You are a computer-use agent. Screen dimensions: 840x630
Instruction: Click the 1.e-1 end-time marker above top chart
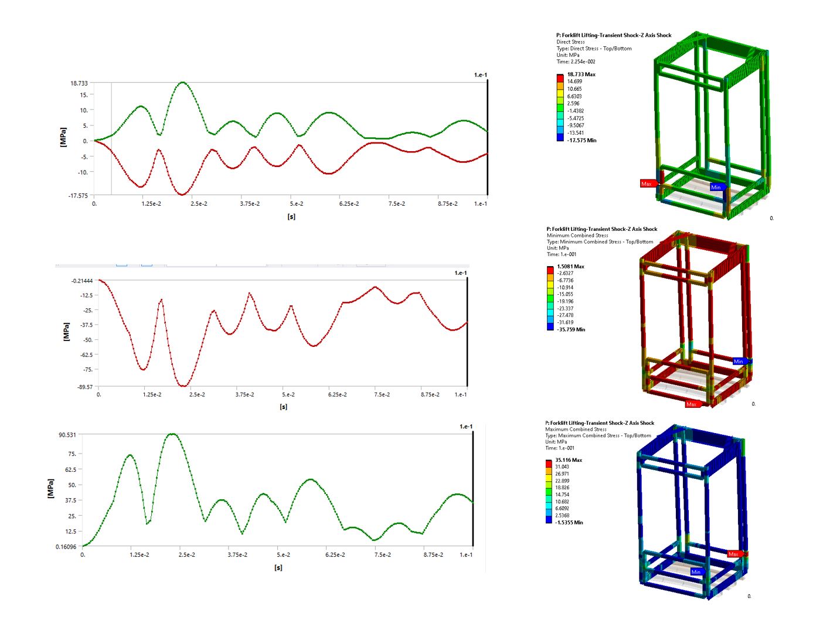click(x=481, y=75)
